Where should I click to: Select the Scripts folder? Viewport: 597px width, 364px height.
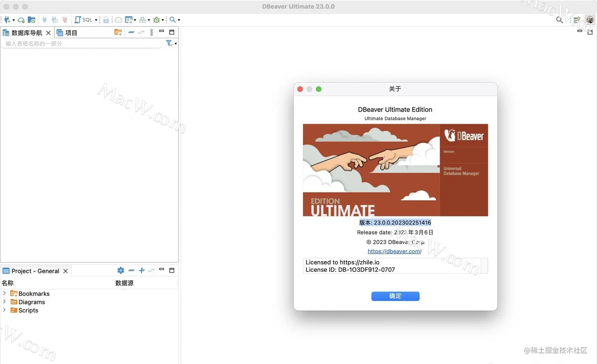pyautogui.click(x=24, y=310)
